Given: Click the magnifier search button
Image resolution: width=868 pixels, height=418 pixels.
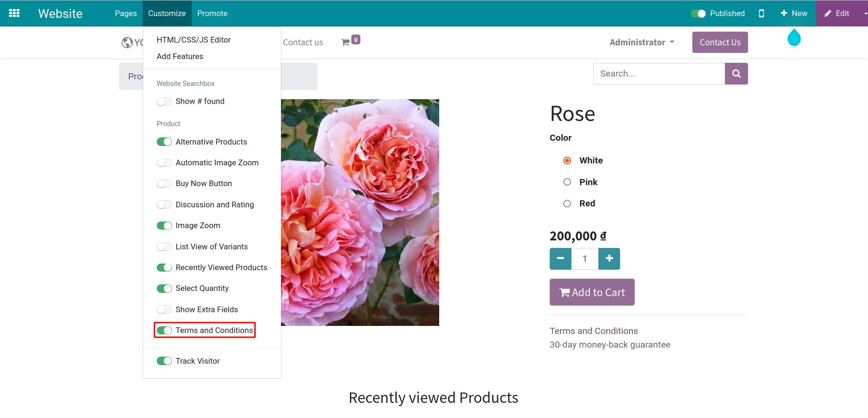Looking at the screenshot, I should 736,74.
